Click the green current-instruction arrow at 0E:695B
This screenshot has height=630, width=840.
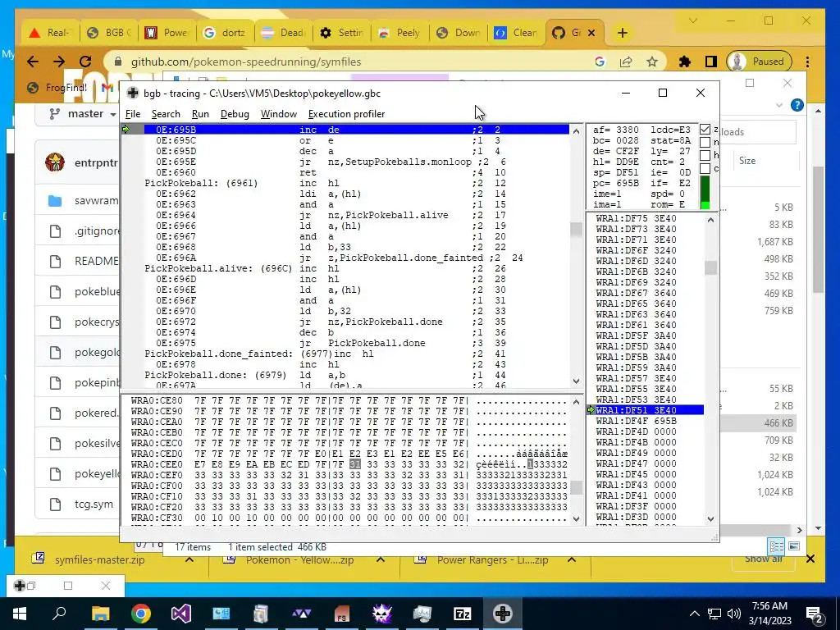(126, 129)
